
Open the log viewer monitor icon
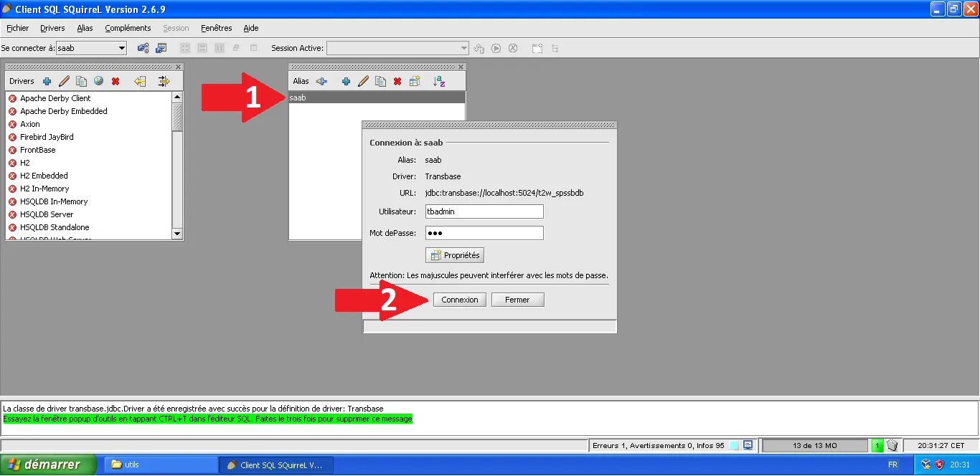click(748, 445)
